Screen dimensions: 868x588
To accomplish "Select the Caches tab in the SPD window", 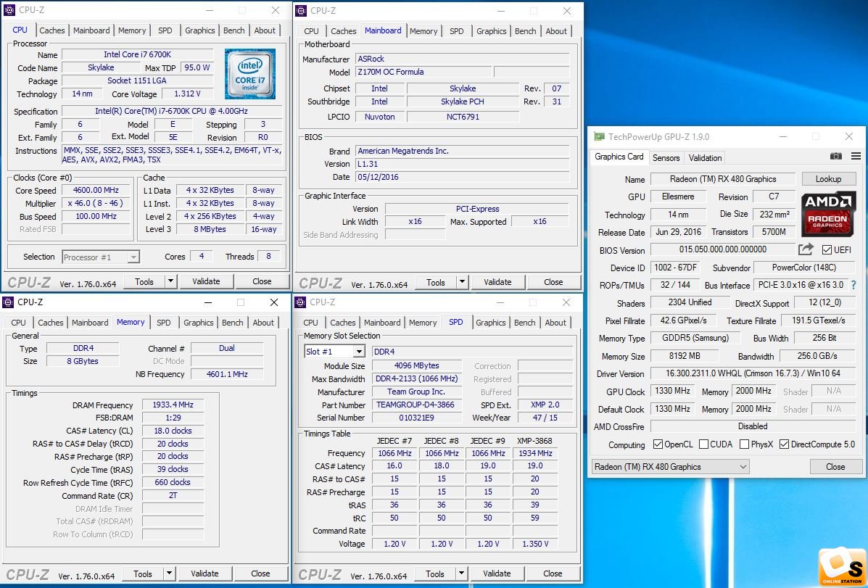I will (x=343, y=322).
